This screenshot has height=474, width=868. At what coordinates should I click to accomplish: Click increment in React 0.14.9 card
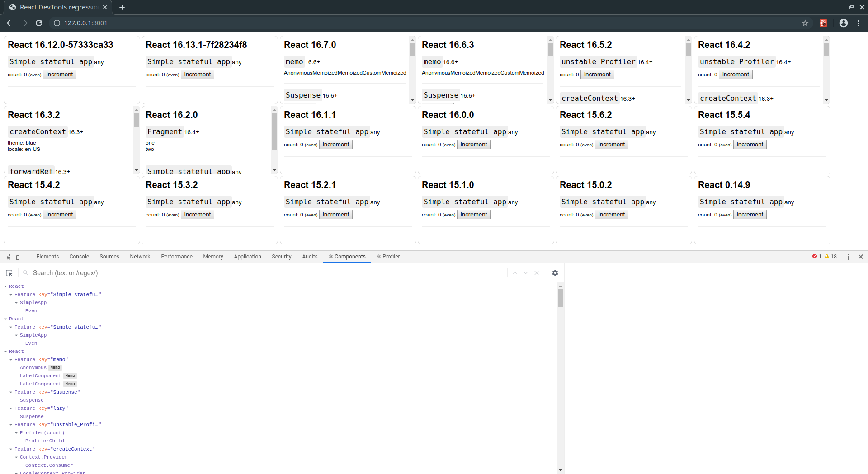coord(750,215)
